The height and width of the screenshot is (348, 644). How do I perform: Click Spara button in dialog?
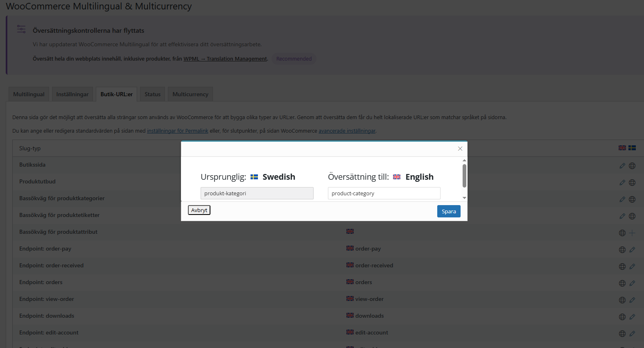point(449,211)
